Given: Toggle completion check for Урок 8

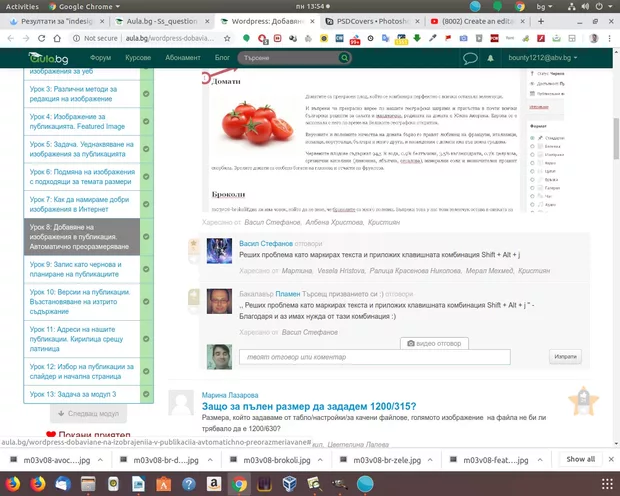Looking at the screenshot, I should tap(146, 237).
